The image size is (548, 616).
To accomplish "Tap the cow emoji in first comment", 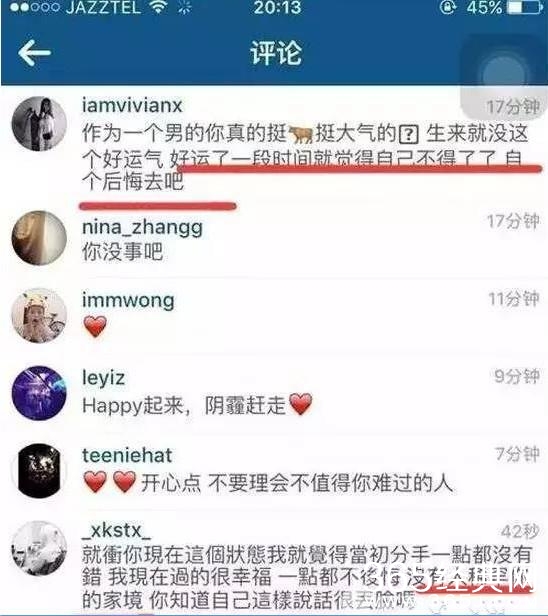I will 301,134.
